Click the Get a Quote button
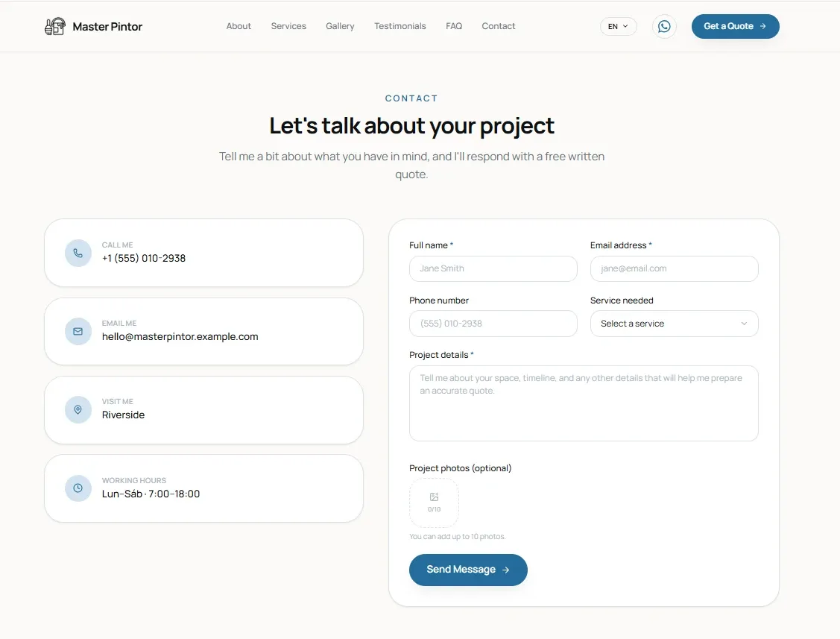Viewport: 840px width, 639px height. click(735, 26)
